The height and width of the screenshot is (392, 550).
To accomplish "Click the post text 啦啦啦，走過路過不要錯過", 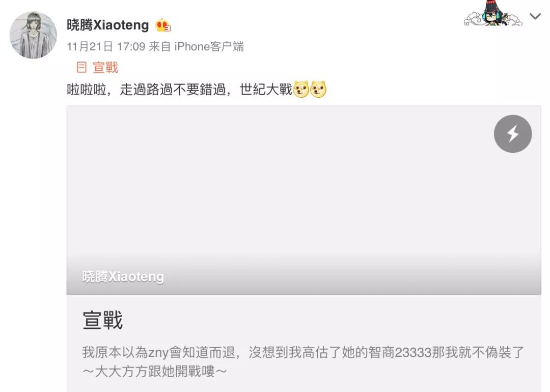I will pyautogui.click(x=146, y=90).
